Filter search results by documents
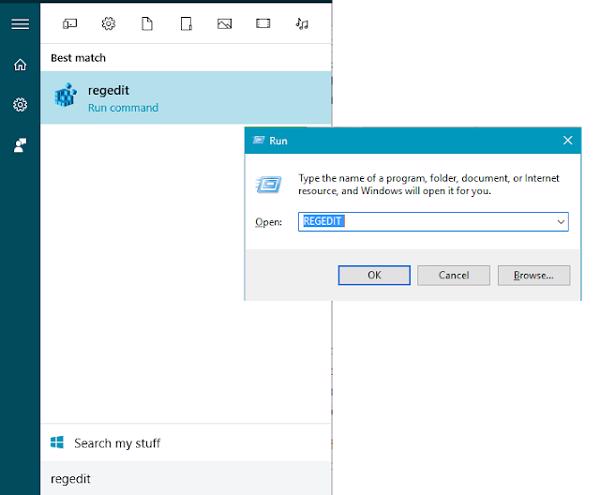 click(147, 24)
